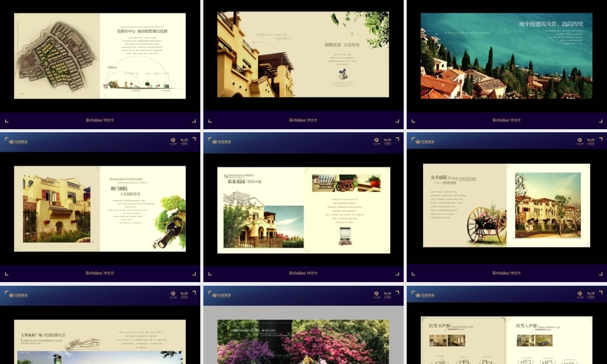Click 伟星置业 logo above Separated Garden slide
Screen dimensions: 607x364
click(222, 141)
